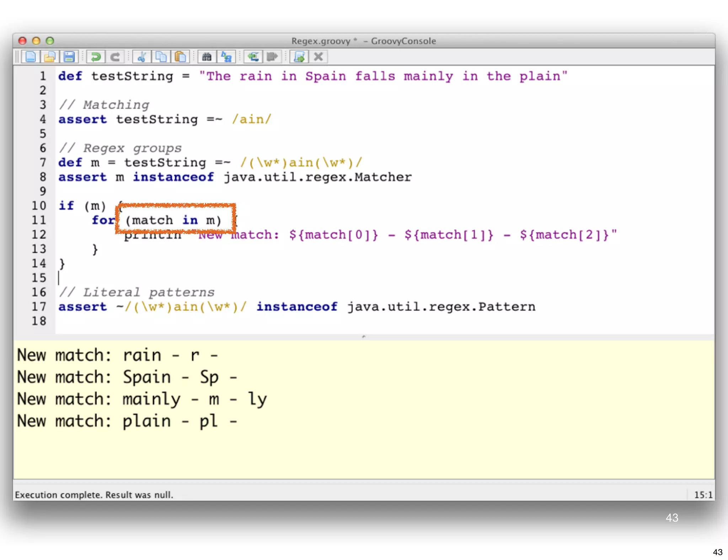Run the script with the execute icon

pos(299,57)
